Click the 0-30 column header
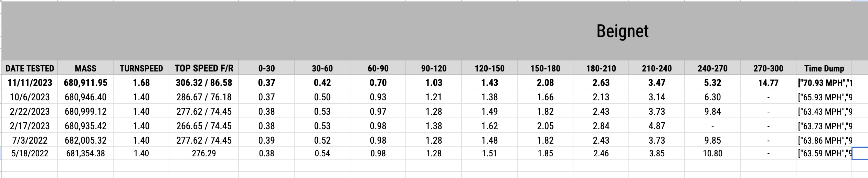This screenshot has width=868, height=178. [x=266, y=68]
